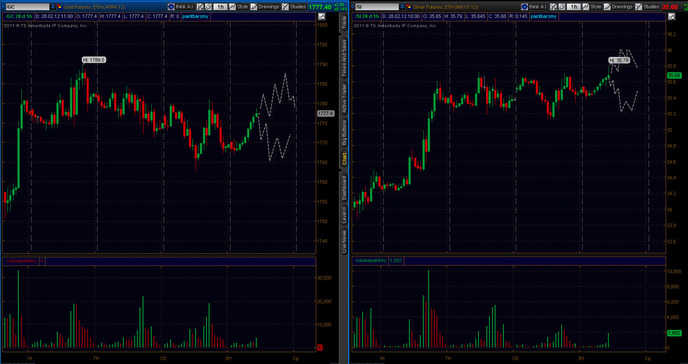Viewport: 688px width, 364px height.
Task: Open the Dashboard side tab
Action: point(344,188)
